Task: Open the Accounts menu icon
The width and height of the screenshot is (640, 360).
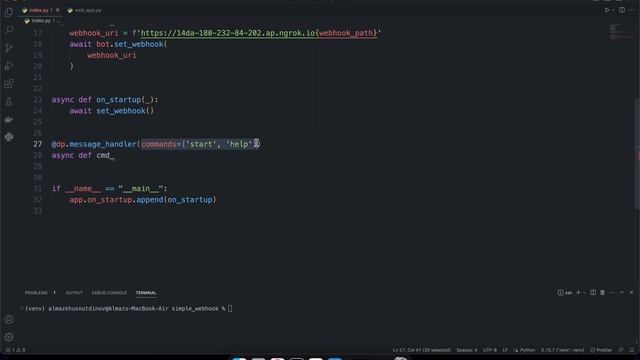Action: [x=9, y=320]
